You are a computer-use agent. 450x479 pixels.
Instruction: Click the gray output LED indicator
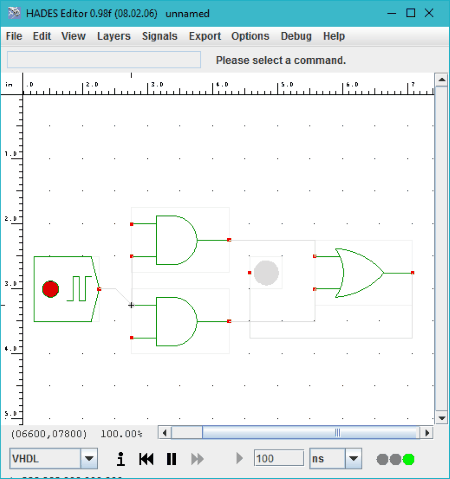(266, 273)
